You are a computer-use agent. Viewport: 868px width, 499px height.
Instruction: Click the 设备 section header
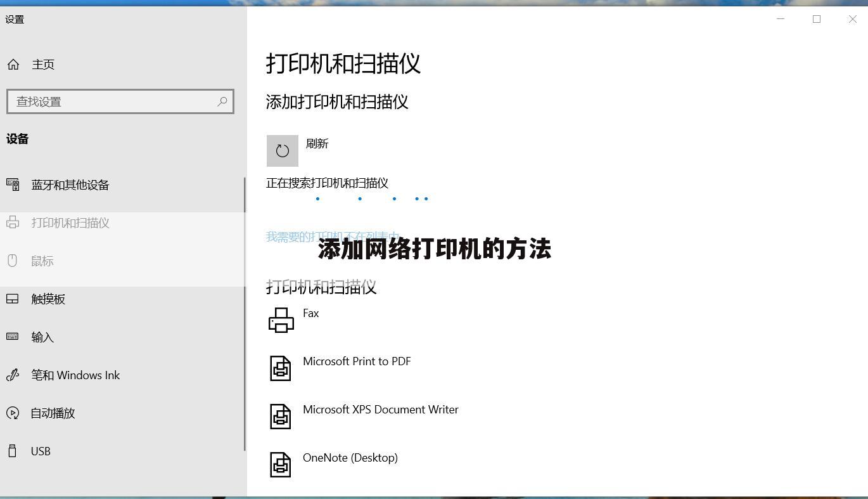point(17,139)
